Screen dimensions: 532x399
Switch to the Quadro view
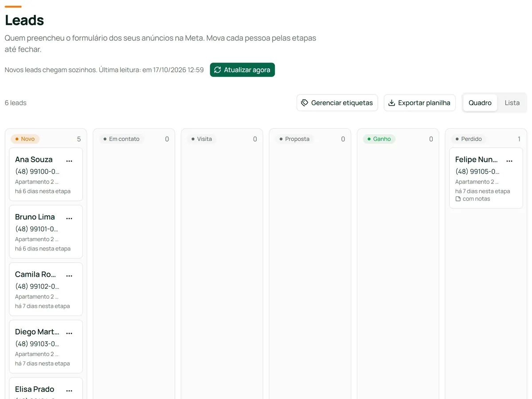[x=480, y=103]
